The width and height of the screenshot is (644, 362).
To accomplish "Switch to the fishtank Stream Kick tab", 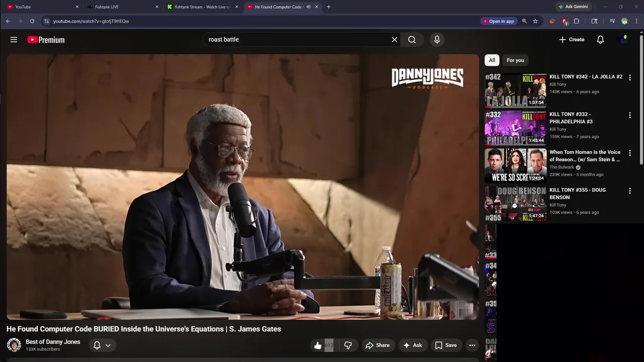I will pos(201,7).
